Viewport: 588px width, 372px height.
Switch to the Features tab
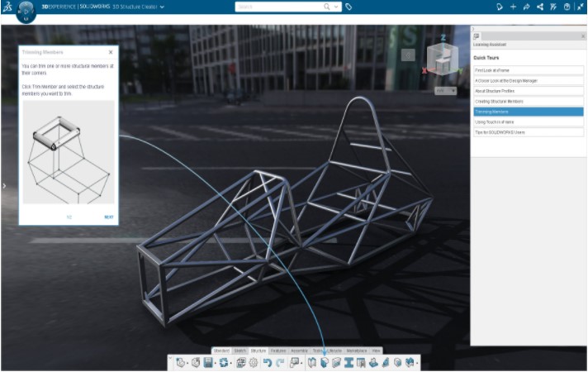(x=278, y=351)
